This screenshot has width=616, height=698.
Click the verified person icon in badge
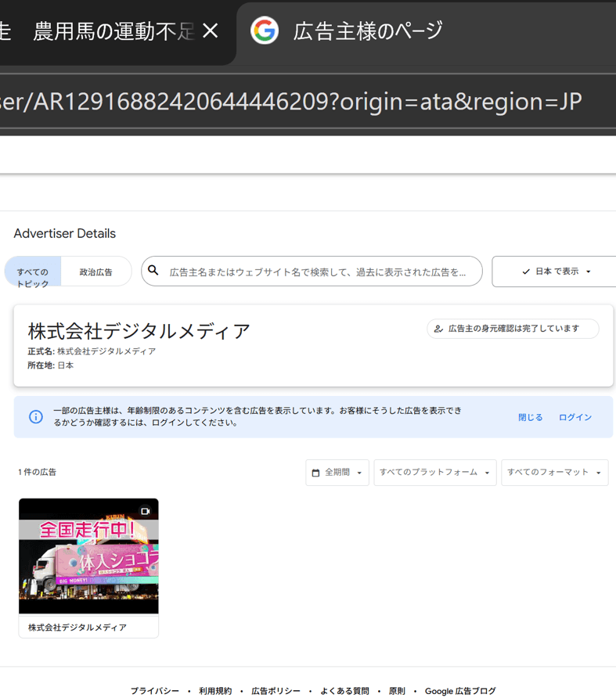(438, 329)
